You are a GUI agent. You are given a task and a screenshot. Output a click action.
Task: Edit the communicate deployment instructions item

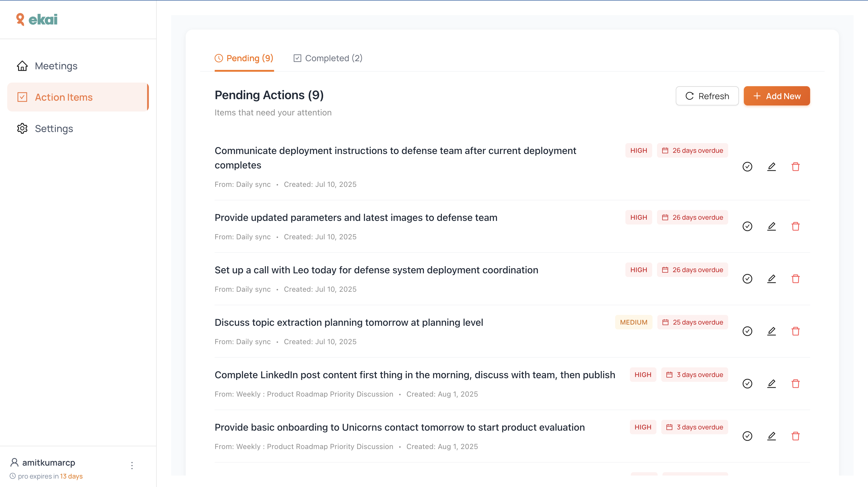pyautogui.click(x=771, y=166)
